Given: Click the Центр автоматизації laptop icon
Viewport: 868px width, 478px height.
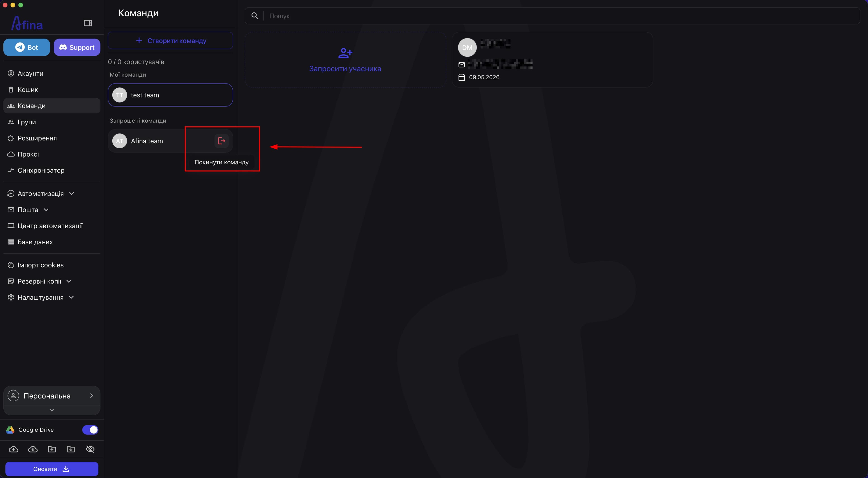Looking at the screenshot, I should [11, 226].
